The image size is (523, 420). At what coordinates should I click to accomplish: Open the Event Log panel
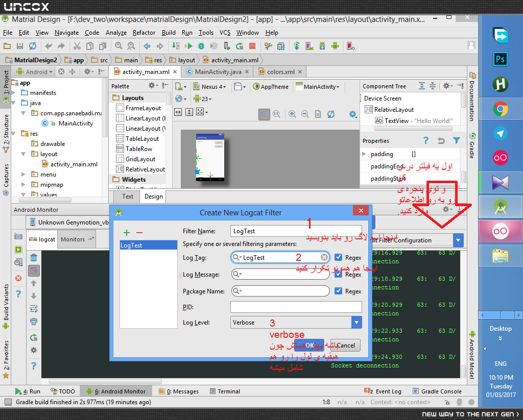pyautogui.click(x=383, y=391)
